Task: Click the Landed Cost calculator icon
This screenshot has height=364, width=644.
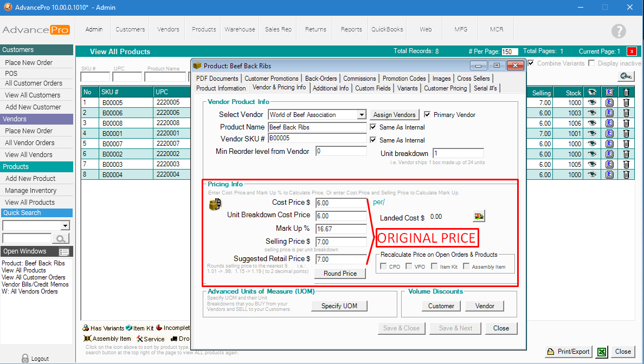Action: (479, 217)
